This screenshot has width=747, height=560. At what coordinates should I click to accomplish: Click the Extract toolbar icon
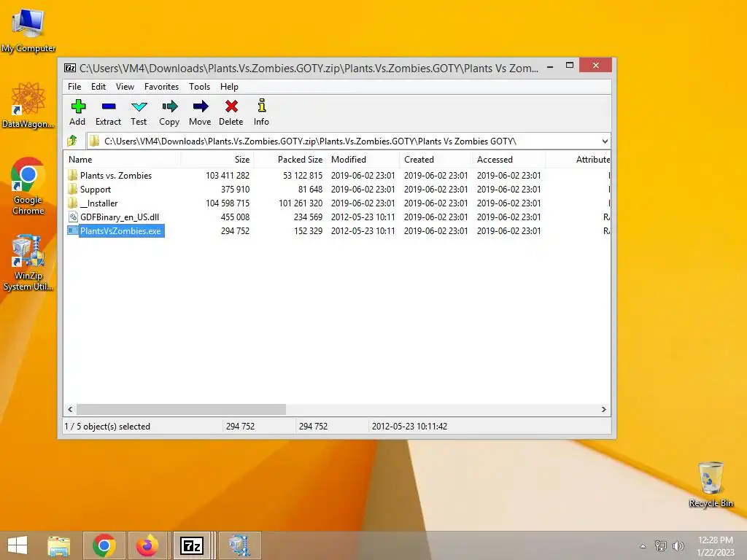point(109,106)
